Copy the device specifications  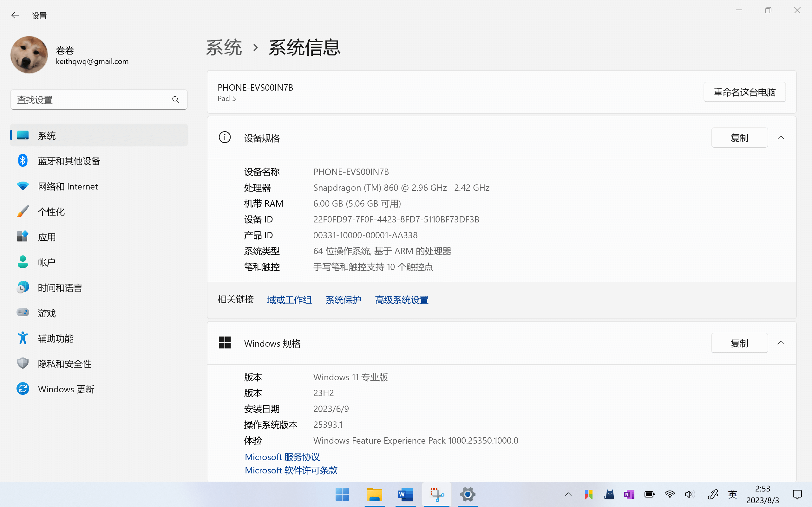pos(739,138)
